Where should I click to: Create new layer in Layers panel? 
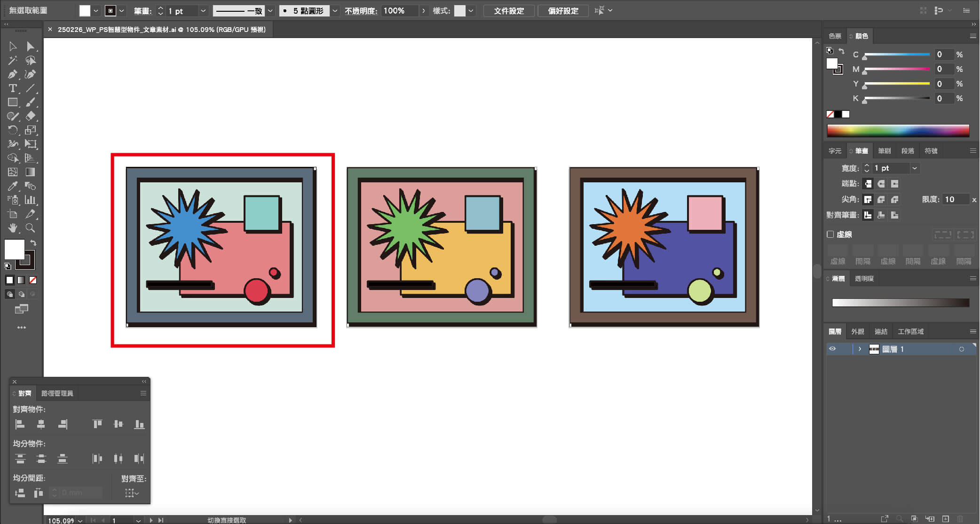pos(946,519)
